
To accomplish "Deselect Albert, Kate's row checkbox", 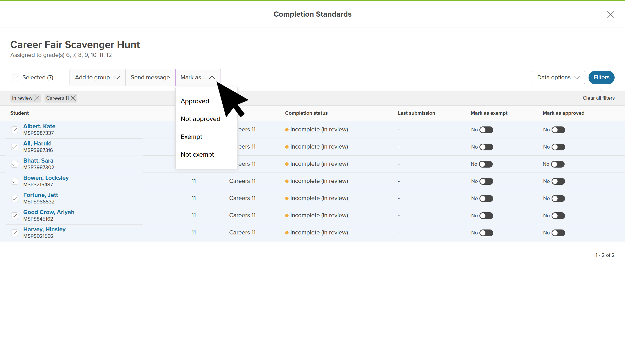I will point(15,130).
